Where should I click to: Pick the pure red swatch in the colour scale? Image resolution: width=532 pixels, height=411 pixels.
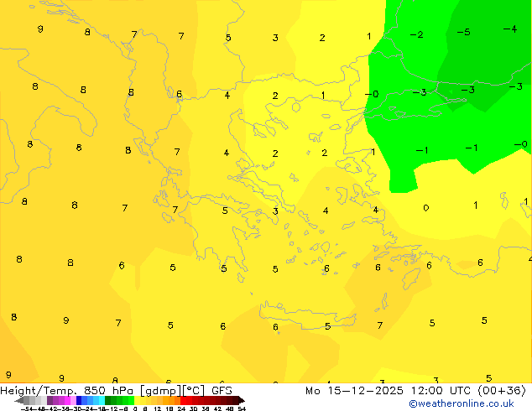(x=183, y=400)
